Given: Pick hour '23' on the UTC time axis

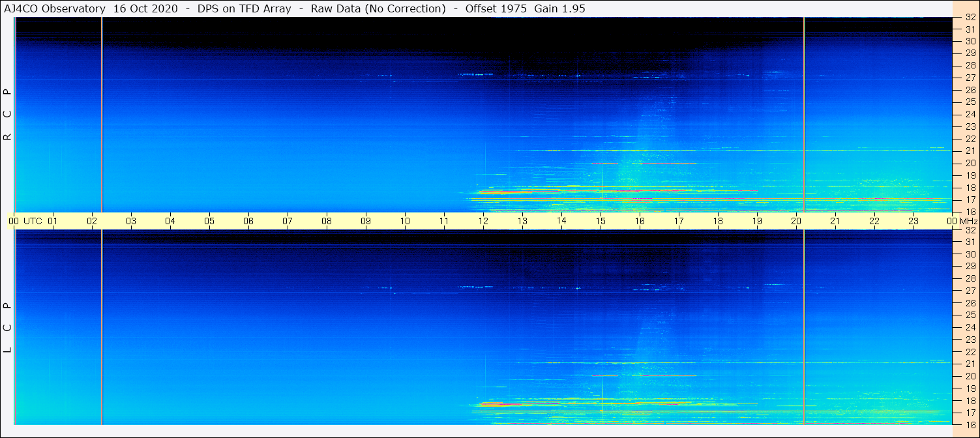Looking at the screenshot, I should pos(913,221).
